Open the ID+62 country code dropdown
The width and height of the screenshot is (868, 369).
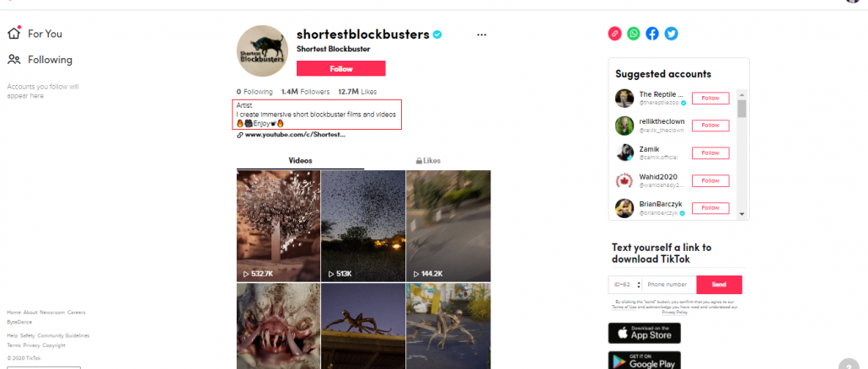(625, 285)
